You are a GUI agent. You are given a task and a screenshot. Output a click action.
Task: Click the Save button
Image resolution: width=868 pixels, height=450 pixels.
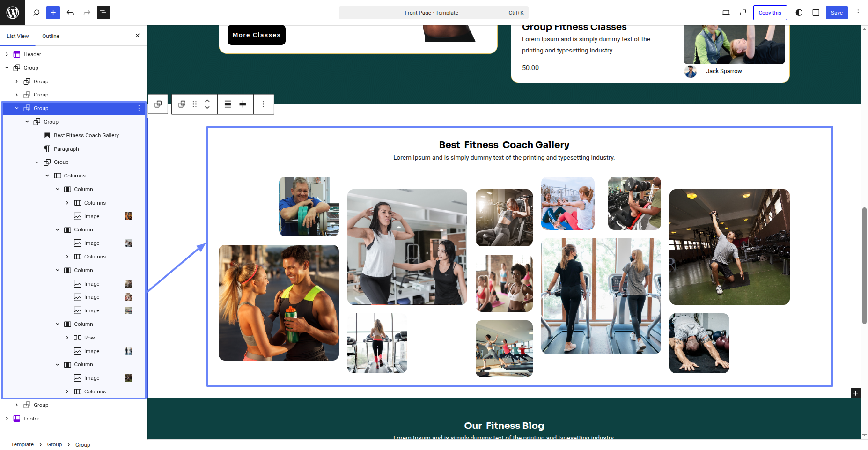(836, 13)
